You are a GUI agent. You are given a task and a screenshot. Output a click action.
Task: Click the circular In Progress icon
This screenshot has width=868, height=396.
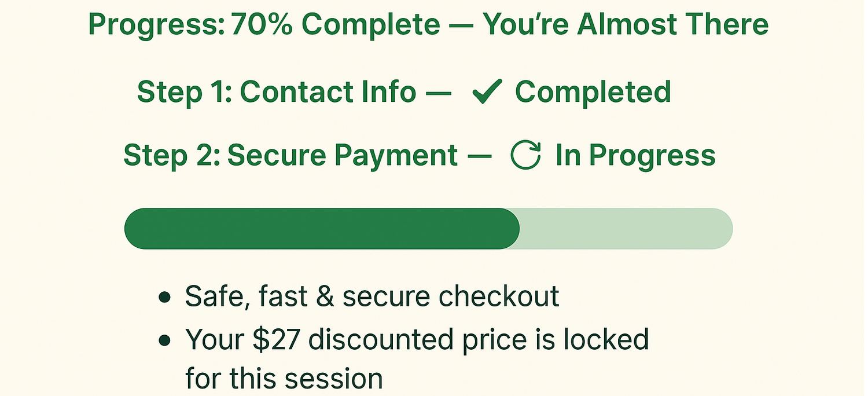coord(525,156)
